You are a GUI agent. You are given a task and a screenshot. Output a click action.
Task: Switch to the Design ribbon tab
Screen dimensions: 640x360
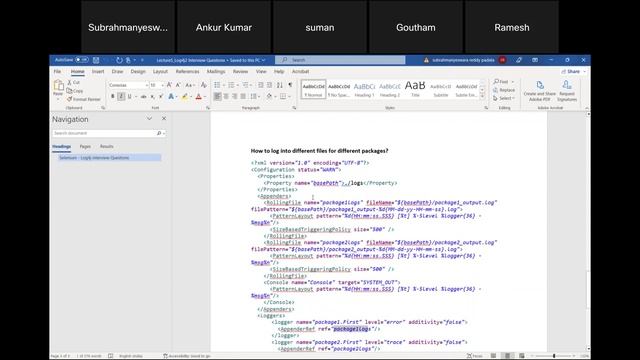(x=138, y=71)
